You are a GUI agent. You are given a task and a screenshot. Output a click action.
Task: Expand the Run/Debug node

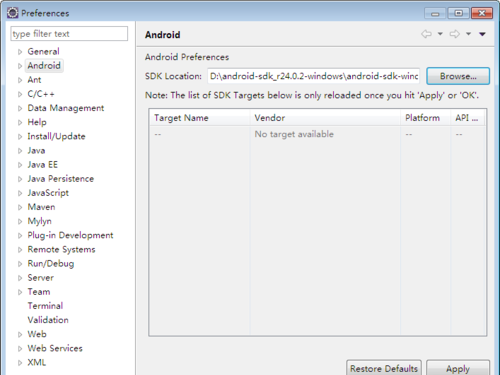pyautogui.click(x=20, y=264)
